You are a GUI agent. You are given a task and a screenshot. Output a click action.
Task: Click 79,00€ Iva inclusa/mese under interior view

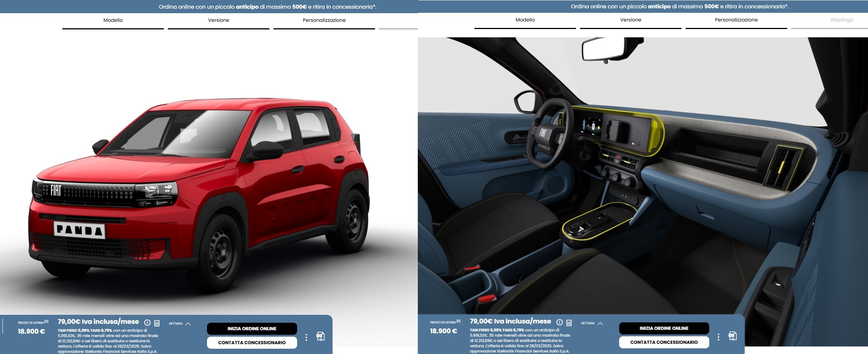pos(511,321)
